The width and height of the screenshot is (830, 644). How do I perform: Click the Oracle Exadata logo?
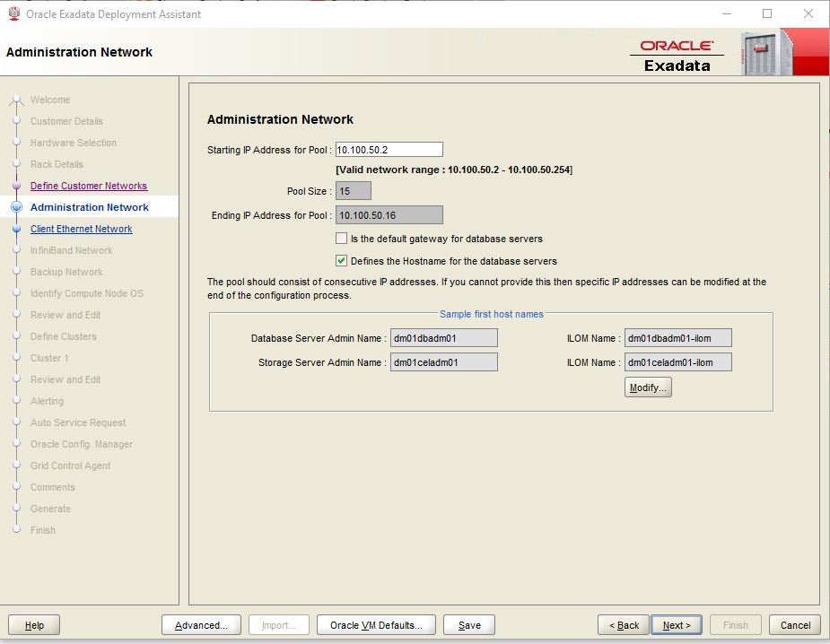(677, 56)
